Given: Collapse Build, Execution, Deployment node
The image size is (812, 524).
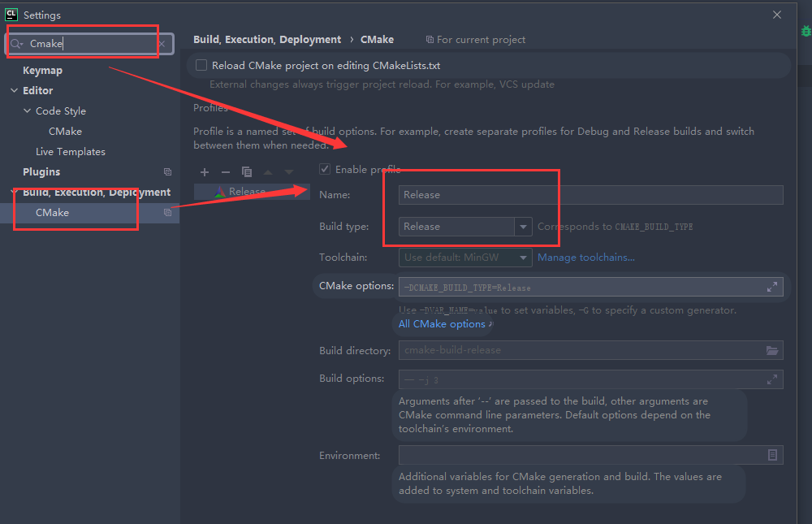Looking at the screenshot, I should [14, 192].
